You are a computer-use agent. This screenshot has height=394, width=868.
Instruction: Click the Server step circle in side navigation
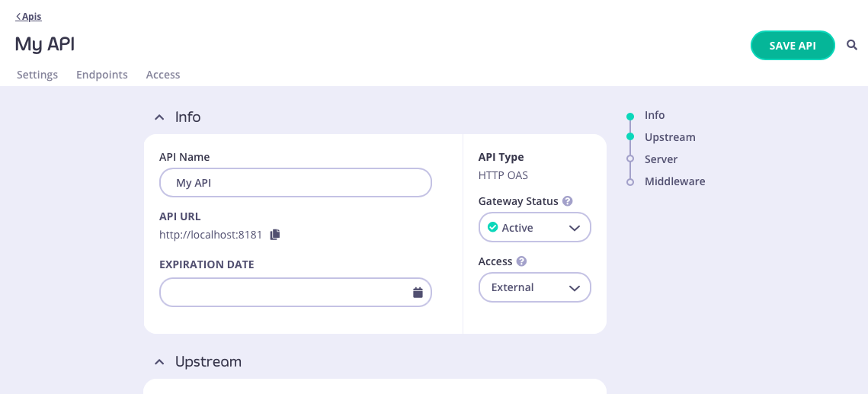click(630, 159)
